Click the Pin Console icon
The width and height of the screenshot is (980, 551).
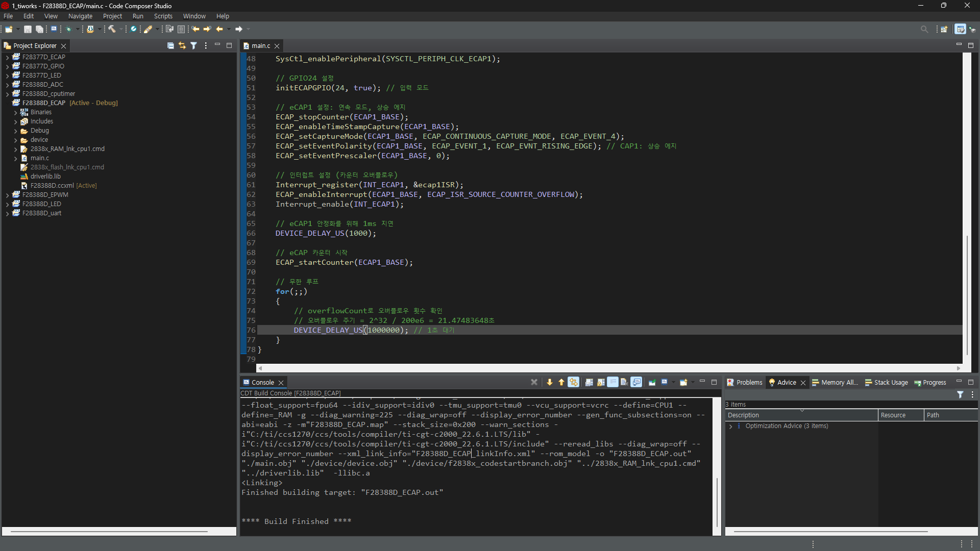652,382
